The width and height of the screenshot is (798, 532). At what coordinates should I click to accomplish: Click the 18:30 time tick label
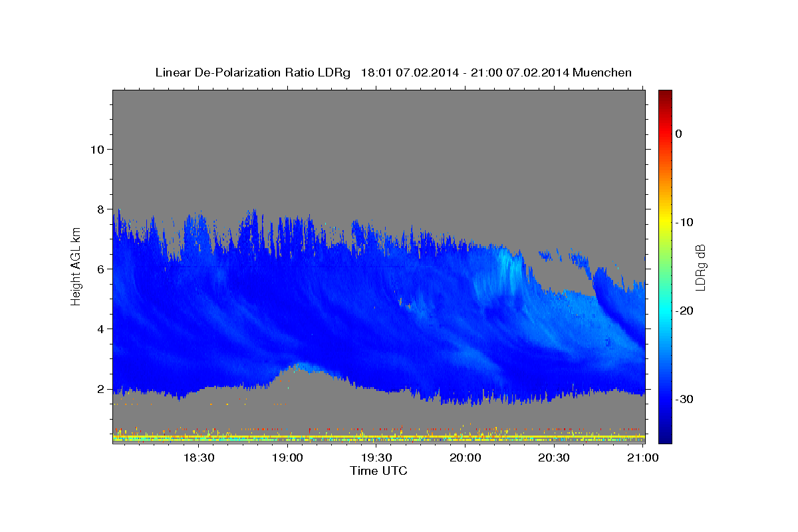(x=199, y=458)
